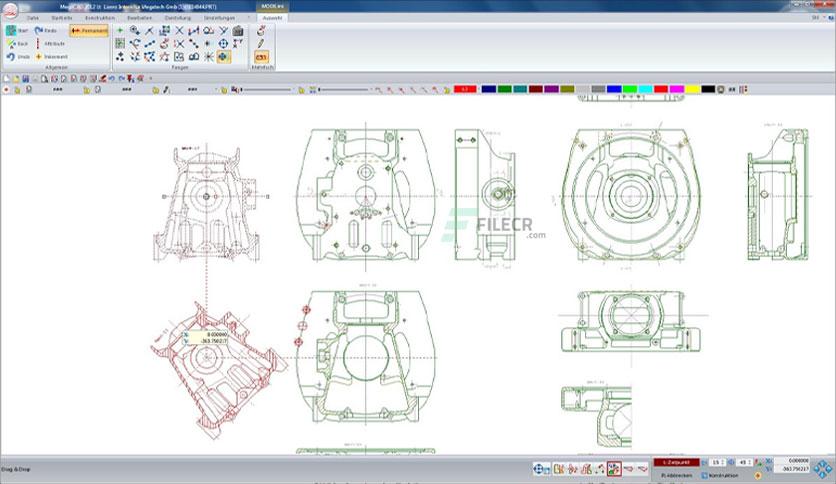The image size is (836, 484).
Task: Click the magnifier-with-cursor snap icon in Fangen group
Action: pos(135,30)
